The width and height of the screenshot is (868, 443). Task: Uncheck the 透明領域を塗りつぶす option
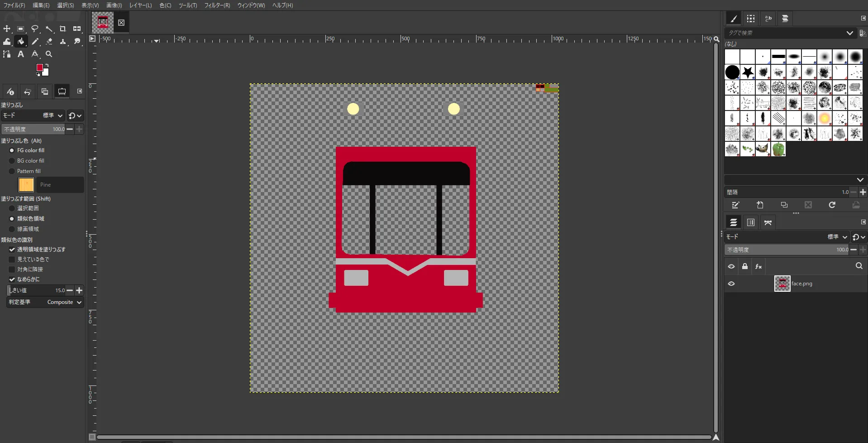(x=12, y=250)
